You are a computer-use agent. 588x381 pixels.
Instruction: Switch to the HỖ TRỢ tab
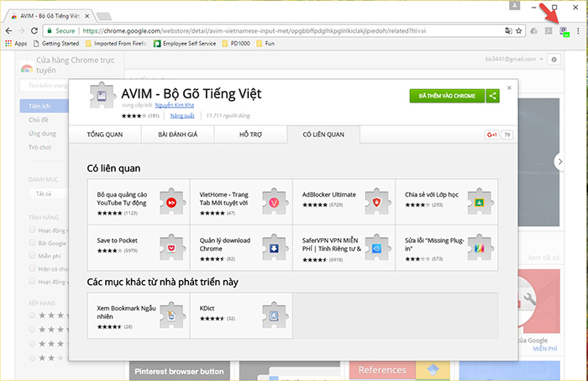click(250, 135)
